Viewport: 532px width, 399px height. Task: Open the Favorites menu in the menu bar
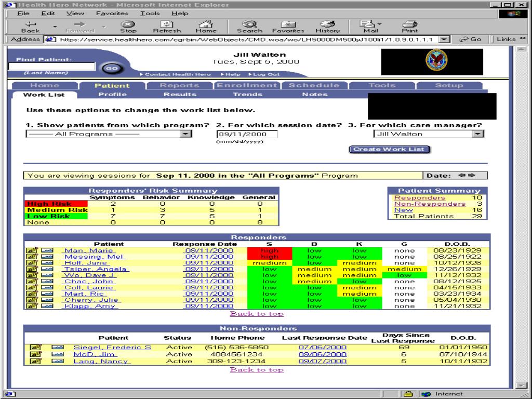(x=112, y=14)
